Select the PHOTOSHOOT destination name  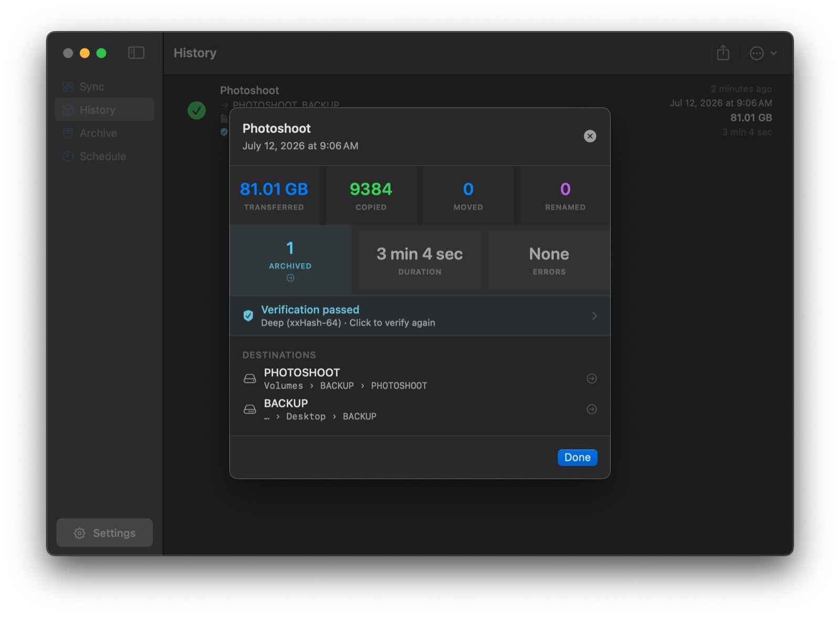tap(302, 373)
